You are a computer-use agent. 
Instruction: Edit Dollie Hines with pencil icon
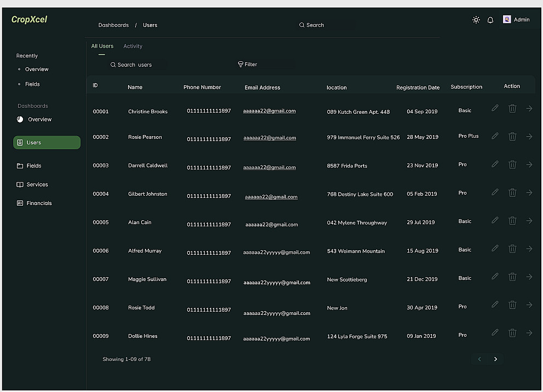pyautogui.click(x=495, y=332)
